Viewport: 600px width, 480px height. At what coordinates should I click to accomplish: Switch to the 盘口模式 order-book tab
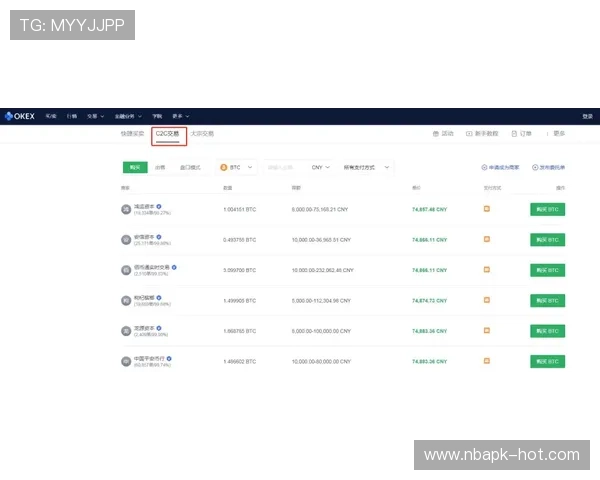190,167
